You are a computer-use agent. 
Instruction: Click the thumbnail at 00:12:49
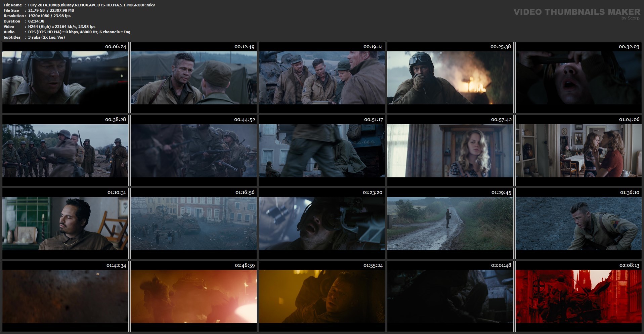pos(194,78)
